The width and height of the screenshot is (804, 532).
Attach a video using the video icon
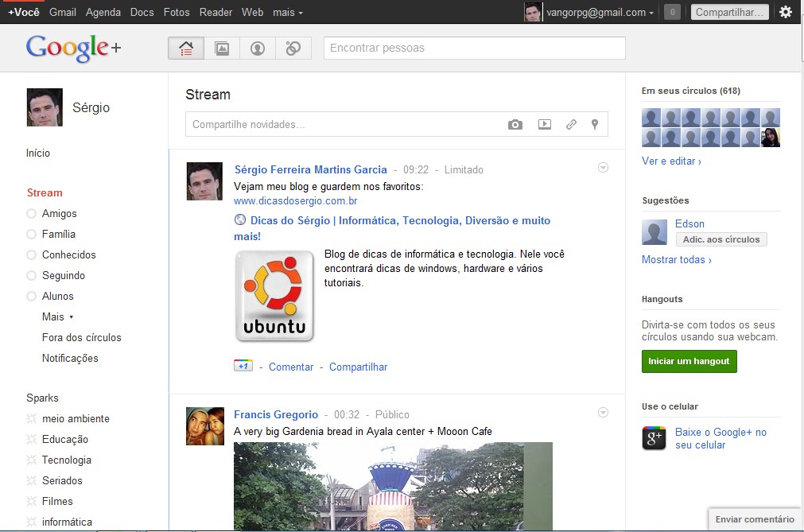(544, 125)
